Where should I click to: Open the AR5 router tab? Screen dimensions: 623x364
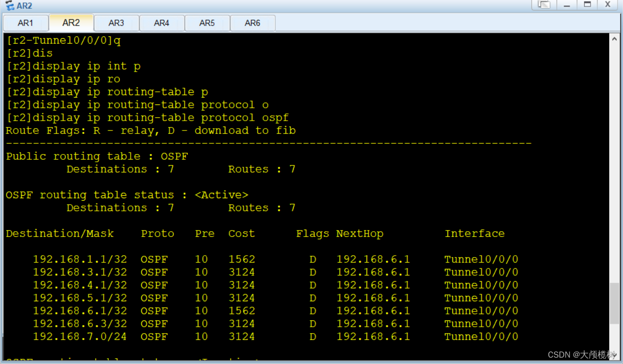207,23
